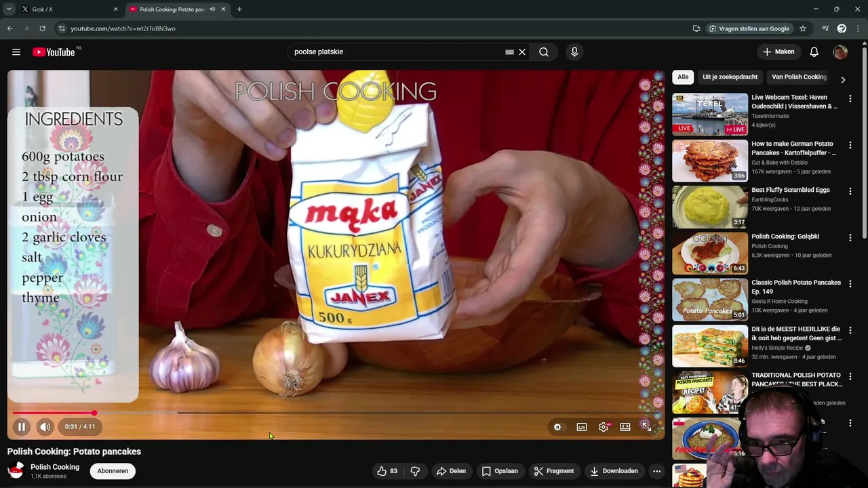Open site information icon in address bar
Screen dimensions: 868x488
click(x=62, y=28)
